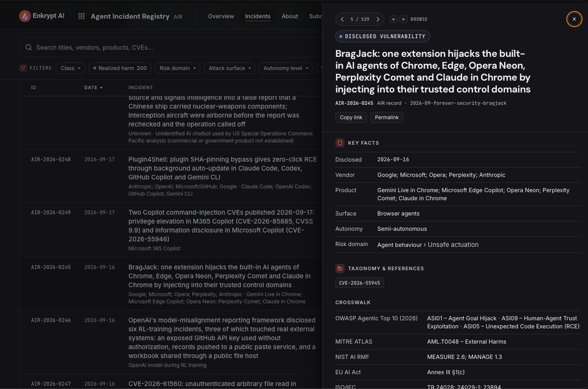Click the Permalink button
588x389 pixels.
tap(386, 117)
